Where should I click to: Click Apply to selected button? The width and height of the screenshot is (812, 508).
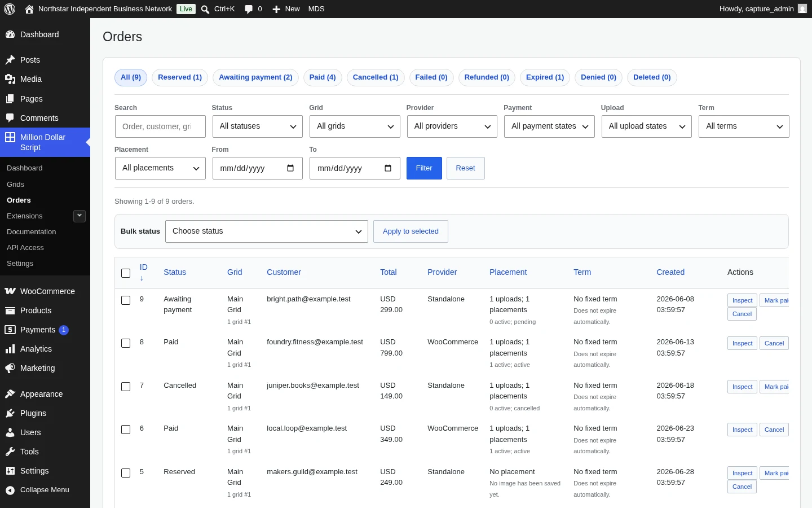411,231
